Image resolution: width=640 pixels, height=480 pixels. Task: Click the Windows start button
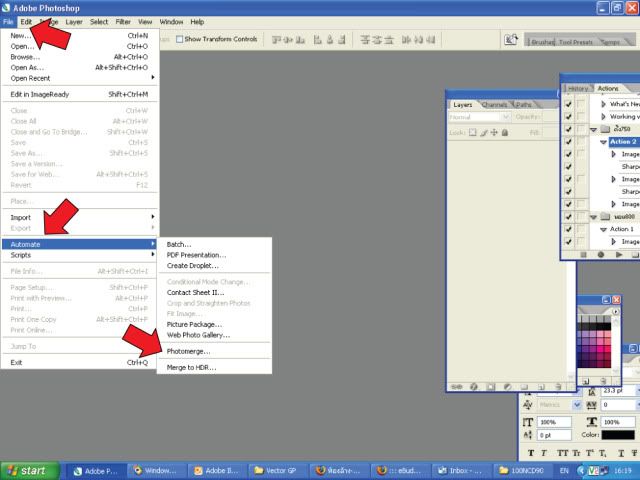tap(30, 471)
